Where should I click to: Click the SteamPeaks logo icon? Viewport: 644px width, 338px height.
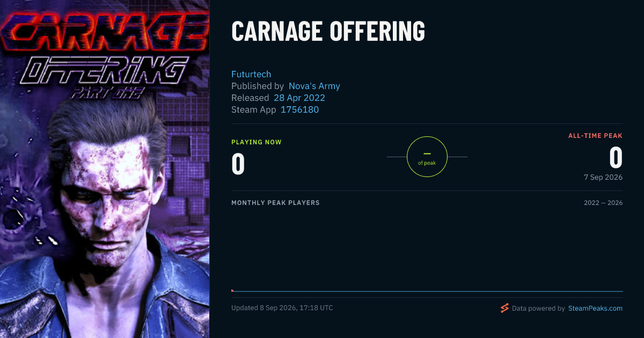click(x=504, y=308)
